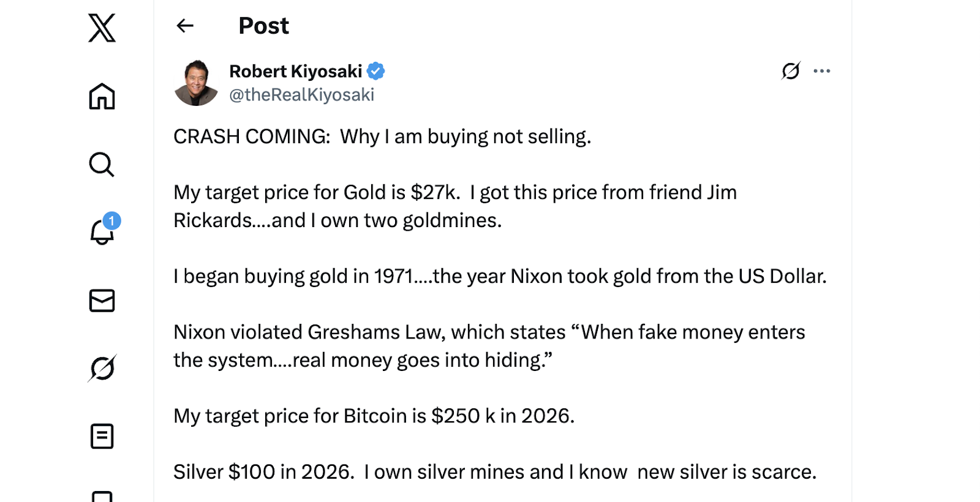Click the partially visible bottom sidebar icon
This screenshot has width=980, height=502.
102,496
